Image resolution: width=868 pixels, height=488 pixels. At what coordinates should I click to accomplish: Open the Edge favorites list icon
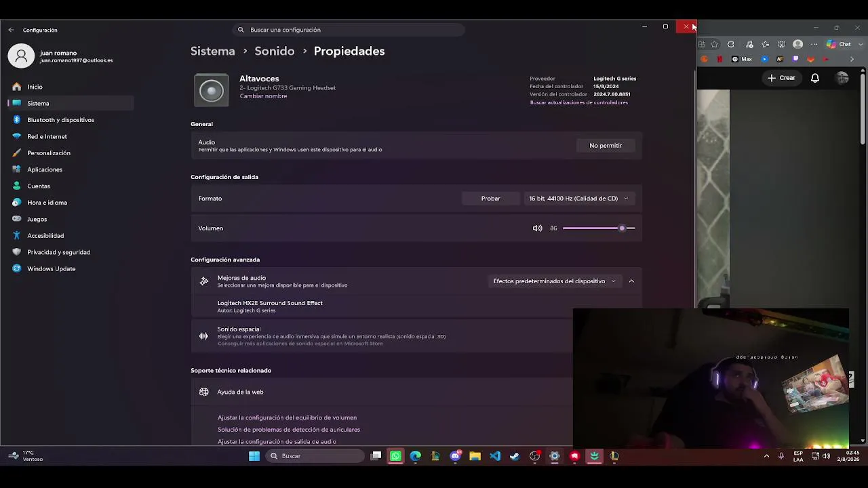coord(766,44)
